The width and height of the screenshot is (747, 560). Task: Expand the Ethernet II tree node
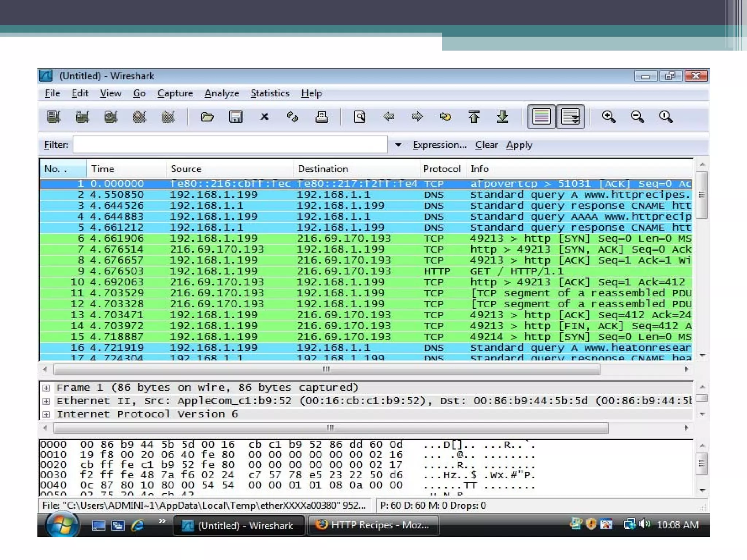click(x=46, y=401)
